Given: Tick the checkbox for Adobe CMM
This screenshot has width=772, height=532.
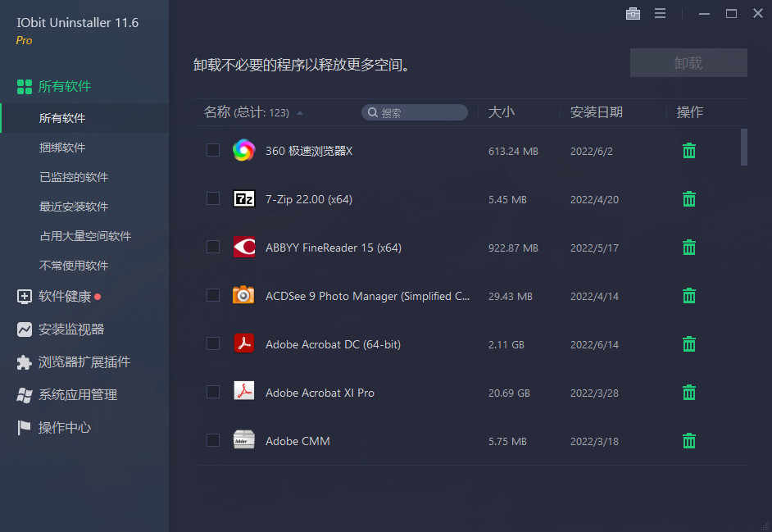Looking at the screenshot, I should 213,441.
